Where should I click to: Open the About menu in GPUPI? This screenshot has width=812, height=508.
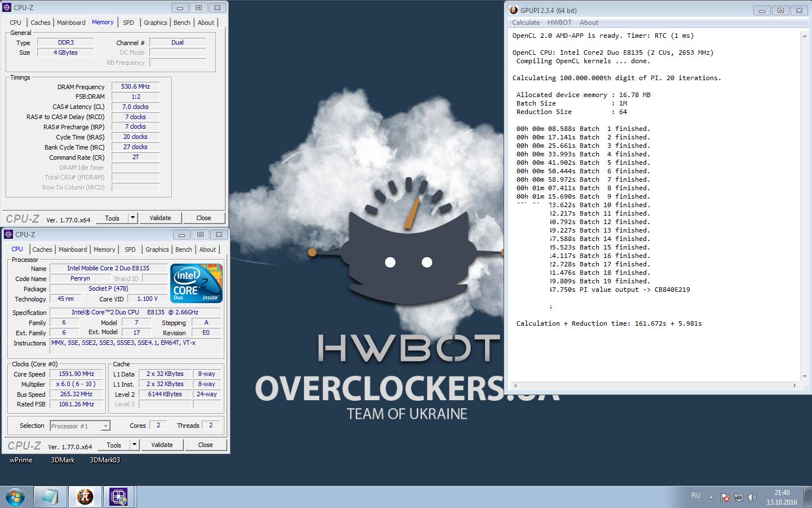click(x=589, y=23)
